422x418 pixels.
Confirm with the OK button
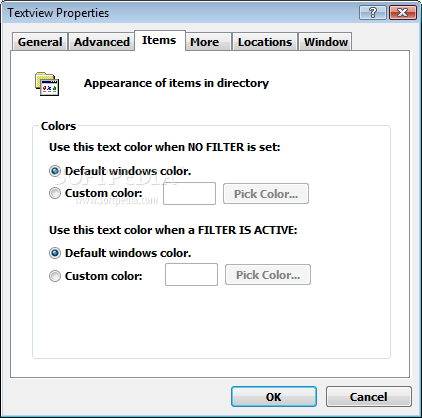274,397
